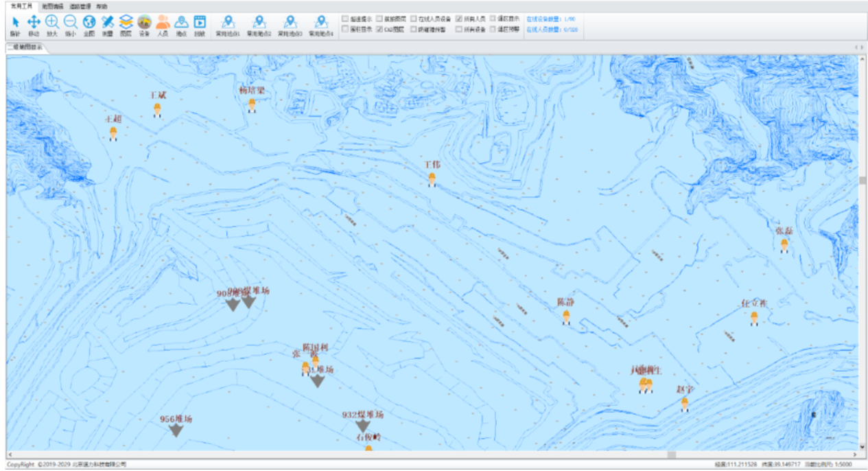Activate the 移动 pan tool

point(34,25)
